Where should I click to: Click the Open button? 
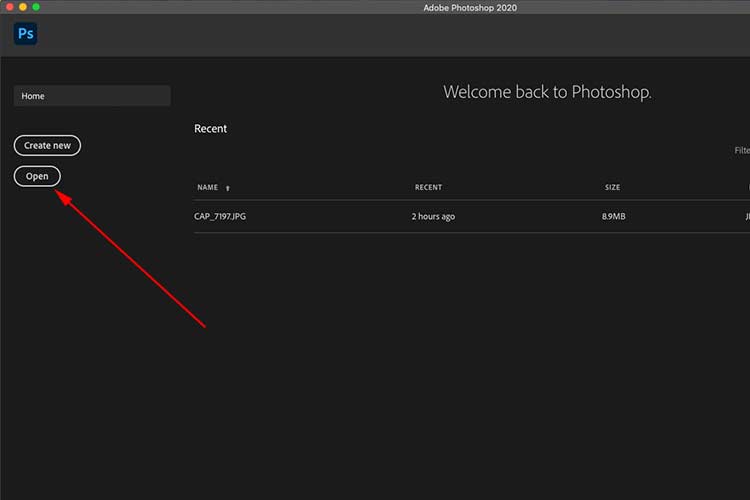(37, 176)
